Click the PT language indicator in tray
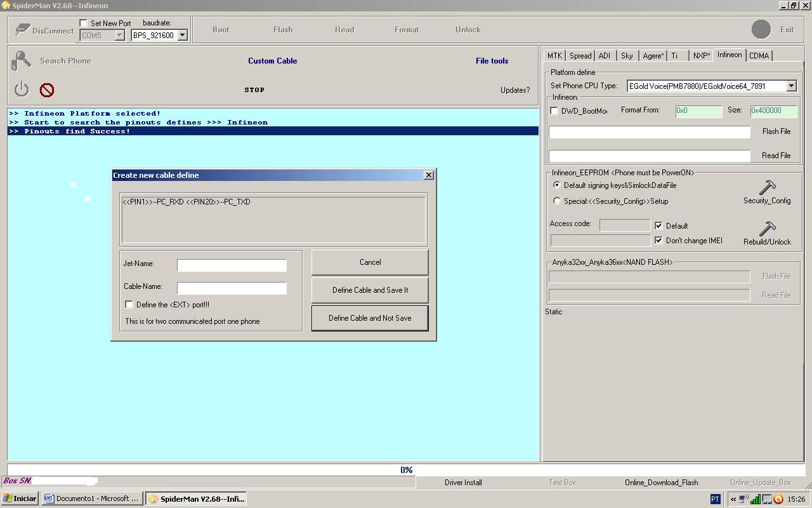 click(715, 499)
